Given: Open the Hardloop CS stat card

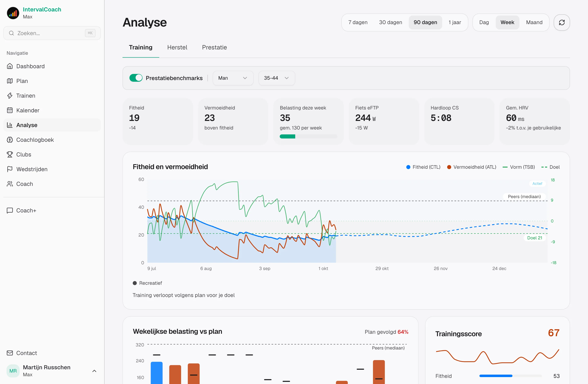Looking at the screenshot, I should [459, 121].
